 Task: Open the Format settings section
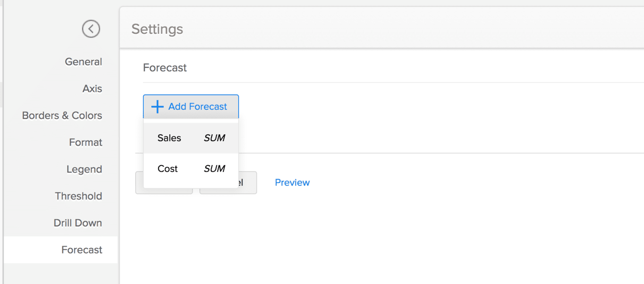point(85,142)
